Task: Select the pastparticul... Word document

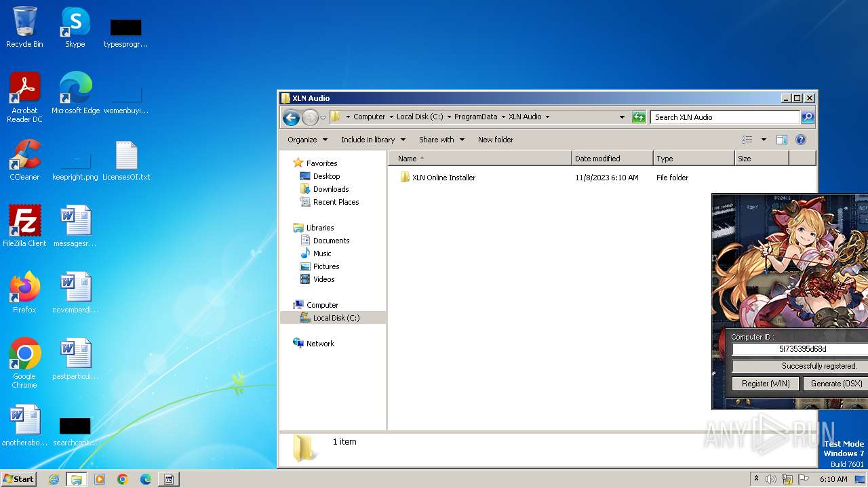Action: click(x=75, y=359)
